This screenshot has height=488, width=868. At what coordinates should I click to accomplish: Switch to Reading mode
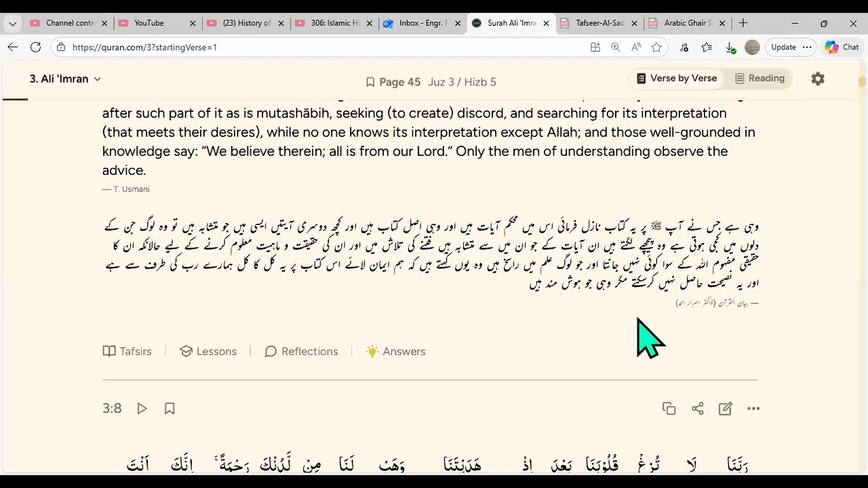coord(759,79)
